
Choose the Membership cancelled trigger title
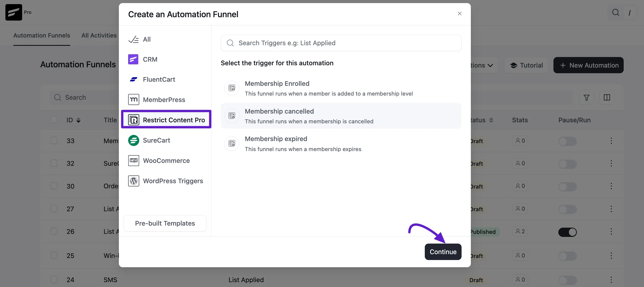pos(279,111)
